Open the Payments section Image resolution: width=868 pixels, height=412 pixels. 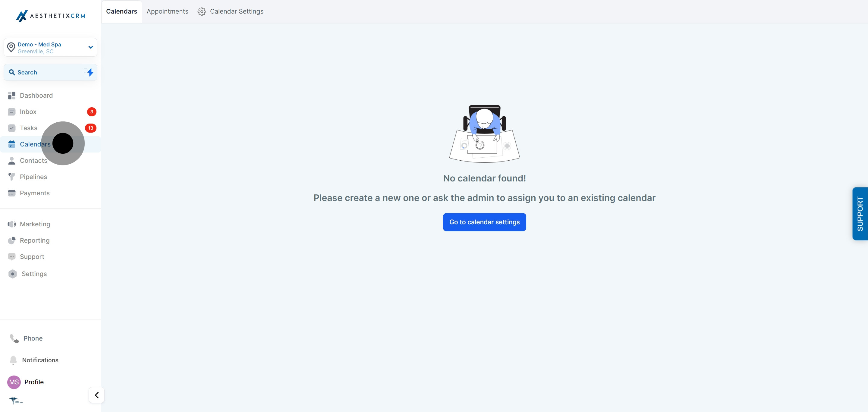click(x=35, y=193)
